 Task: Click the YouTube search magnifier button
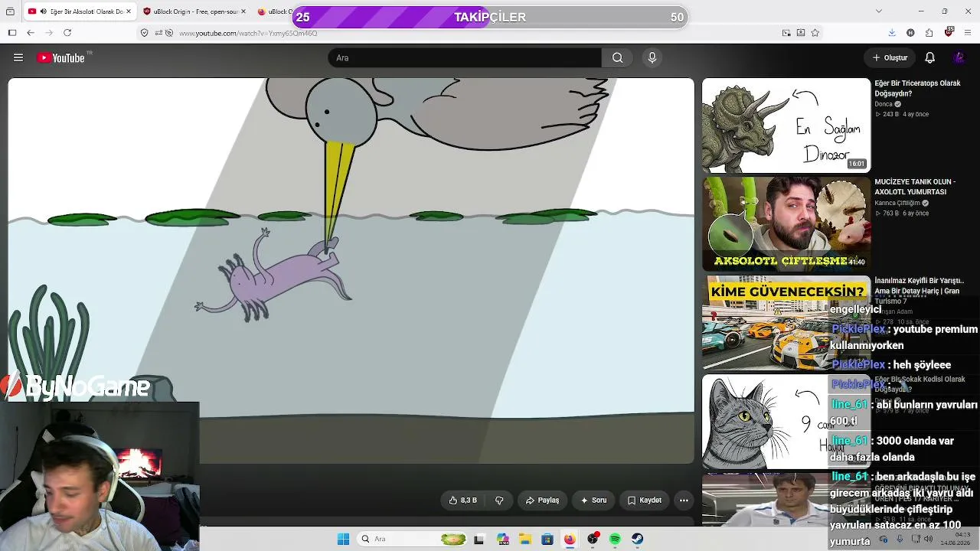[x=617, y=57]
